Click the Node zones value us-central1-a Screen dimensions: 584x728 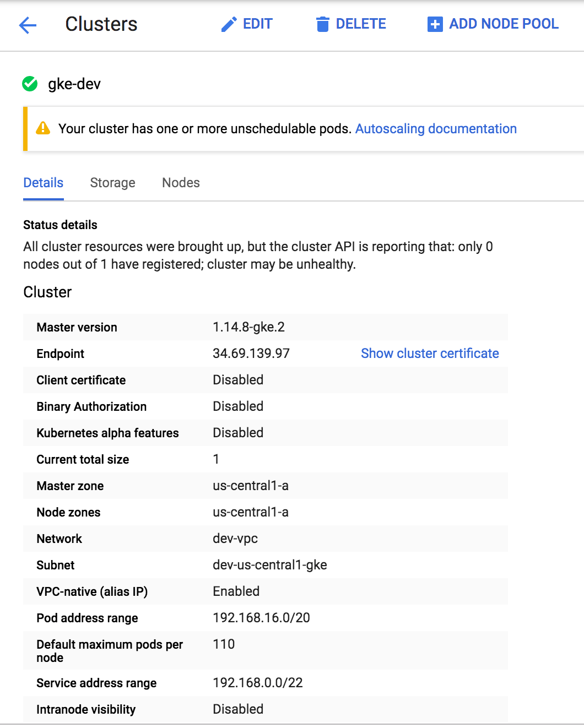[x=251, y=512]
